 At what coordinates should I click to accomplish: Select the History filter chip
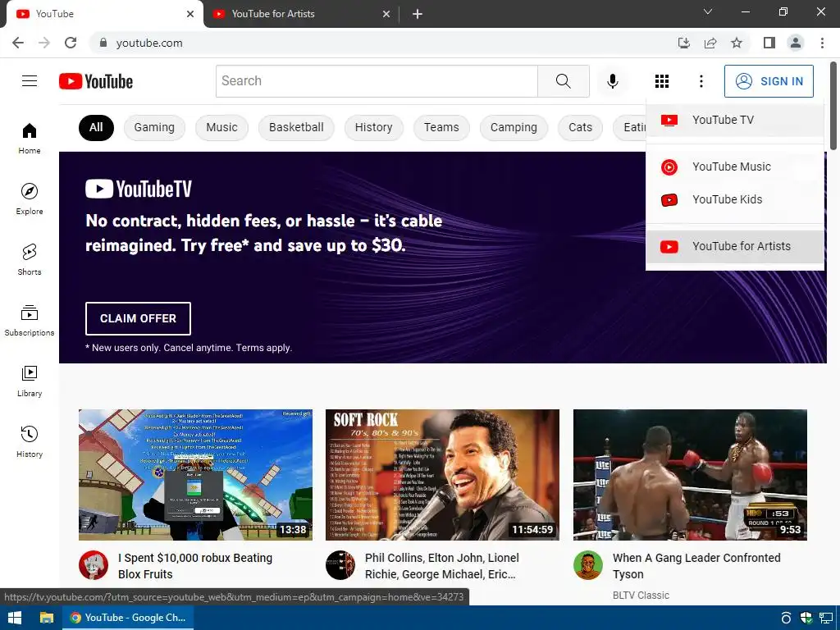(373, 127)
